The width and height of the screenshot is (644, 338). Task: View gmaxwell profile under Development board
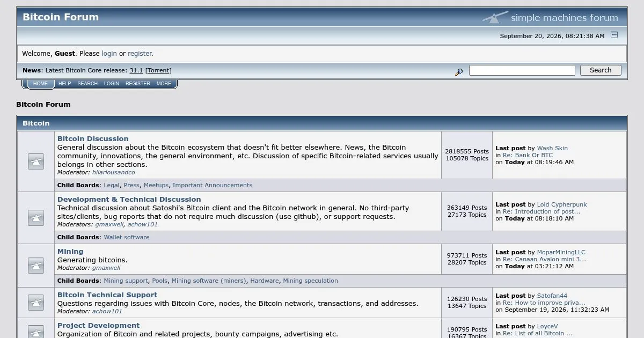(x=109, y=225)
